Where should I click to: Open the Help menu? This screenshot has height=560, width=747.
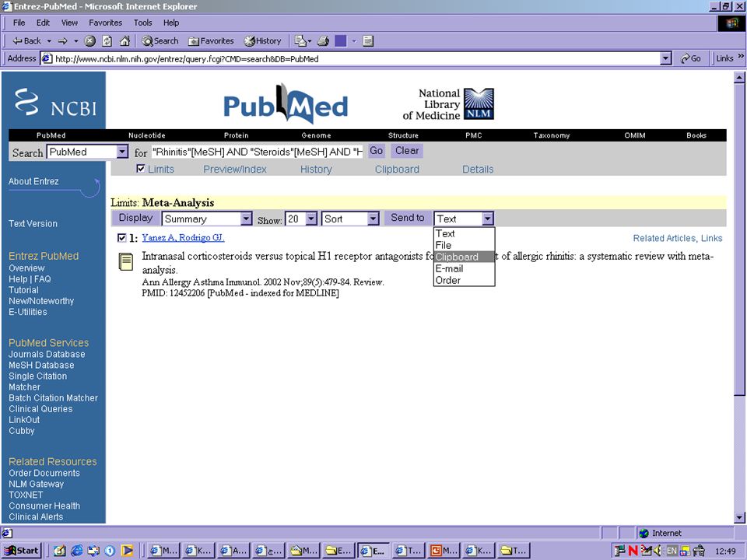171,23
